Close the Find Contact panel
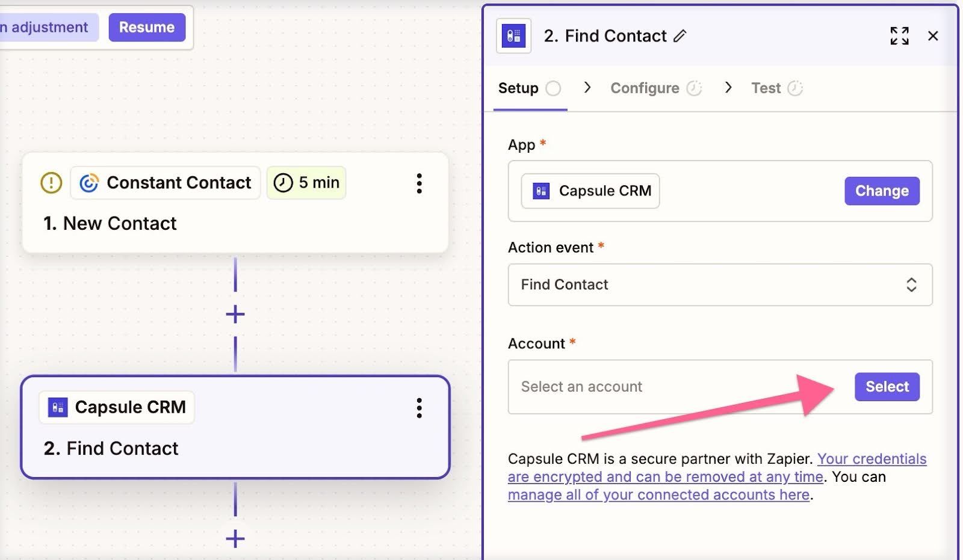Image resolution: width=963 pixels, height=560 pixels. pyautogui.click(x=933, y=36)
